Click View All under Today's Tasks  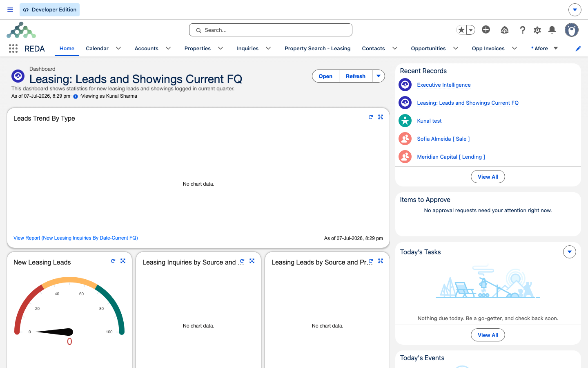[x=488, y=335]
